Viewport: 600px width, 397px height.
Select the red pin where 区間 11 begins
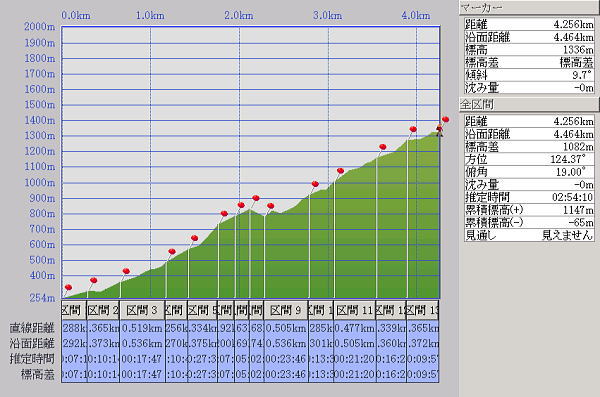(x=340, y=170)
